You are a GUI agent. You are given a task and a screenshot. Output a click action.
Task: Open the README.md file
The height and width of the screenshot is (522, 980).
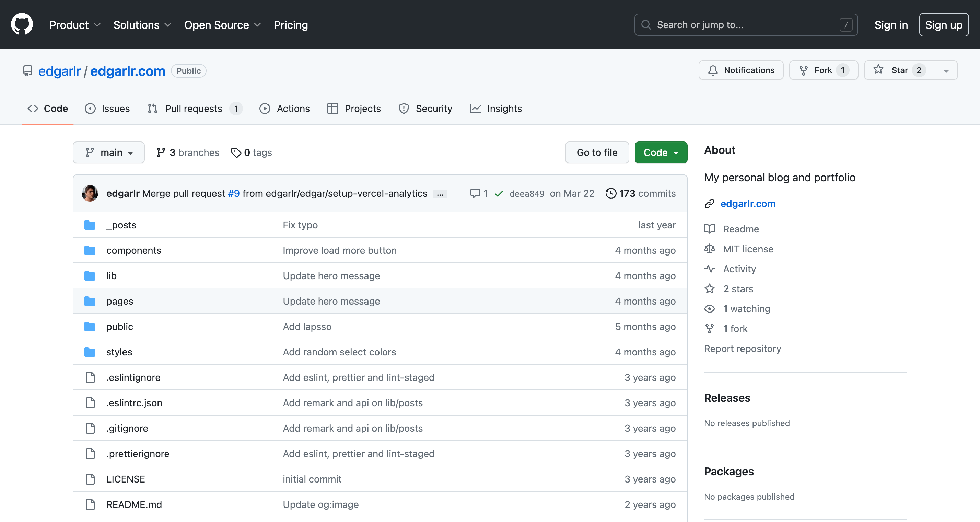pos(134,504)
